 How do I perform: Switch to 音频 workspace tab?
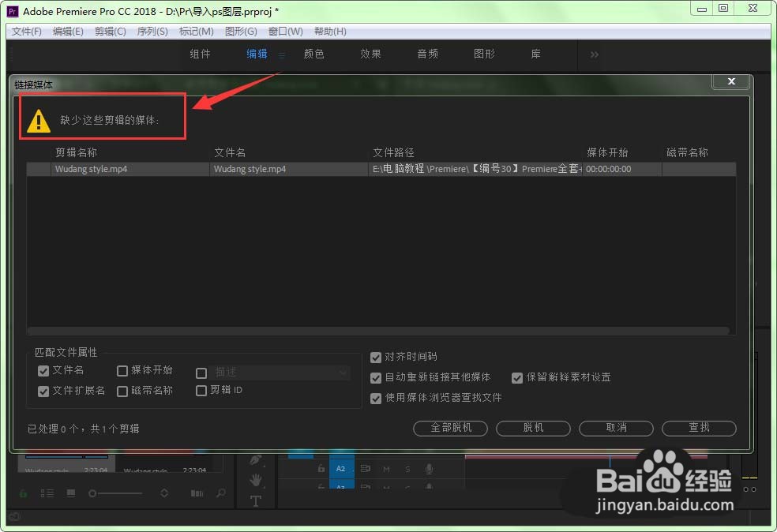tap(428, 54)
